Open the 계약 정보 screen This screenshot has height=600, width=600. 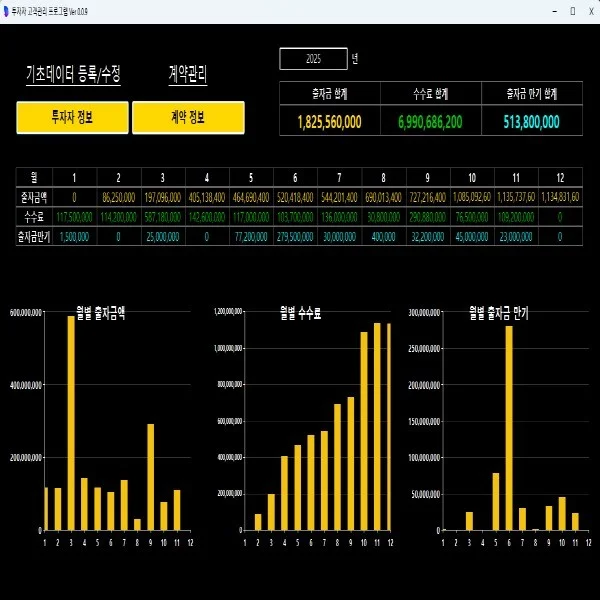188,117
